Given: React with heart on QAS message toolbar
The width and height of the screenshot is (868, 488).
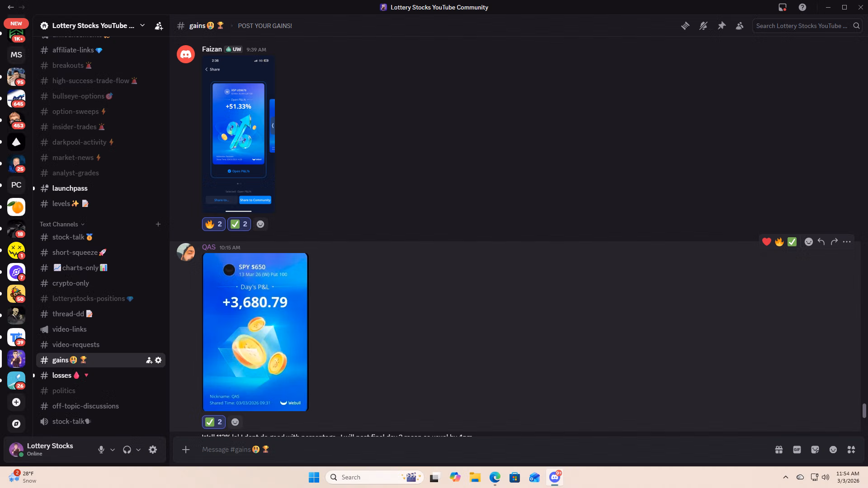Looking at the screenshot, I should (766, 242).
